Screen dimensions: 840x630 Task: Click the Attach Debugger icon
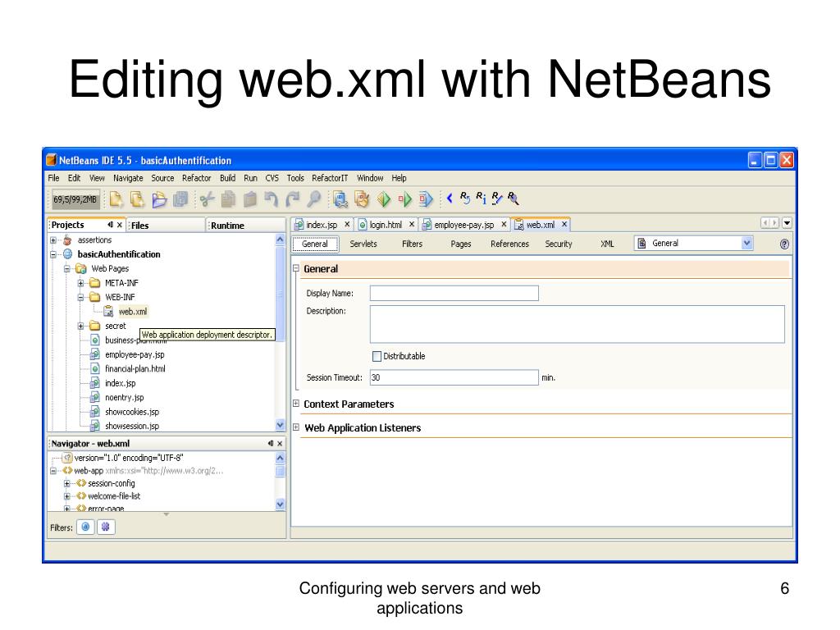(426, 199)
